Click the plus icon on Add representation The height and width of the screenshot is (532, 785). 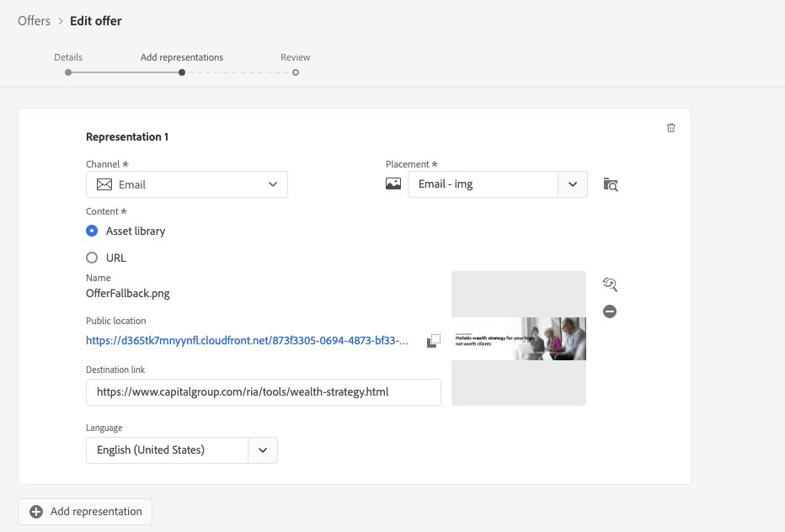(x=36, y=512)
